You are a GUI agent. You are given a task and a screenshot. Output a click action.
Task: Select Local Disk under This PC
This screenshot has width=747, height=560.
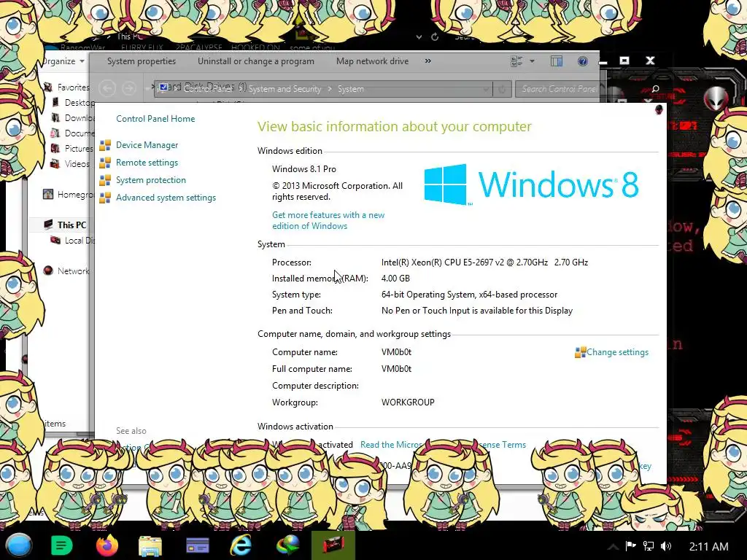73,241
